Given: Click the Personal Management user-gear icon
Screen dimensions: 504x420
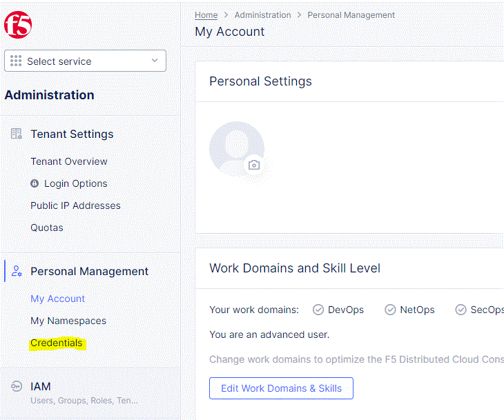Looking at the screenshot, I should pyautogui.click(x=17, y=271).
